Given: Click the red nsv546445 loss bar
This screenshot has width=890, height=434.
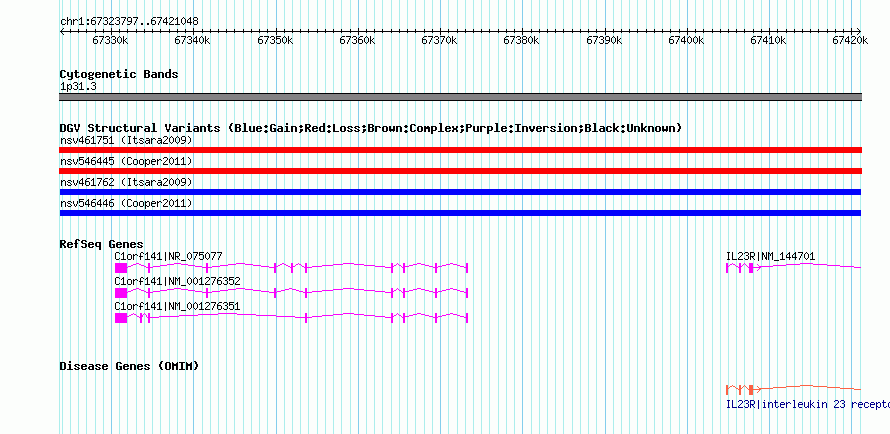Looking at the screenshot, I should point(460,171).
